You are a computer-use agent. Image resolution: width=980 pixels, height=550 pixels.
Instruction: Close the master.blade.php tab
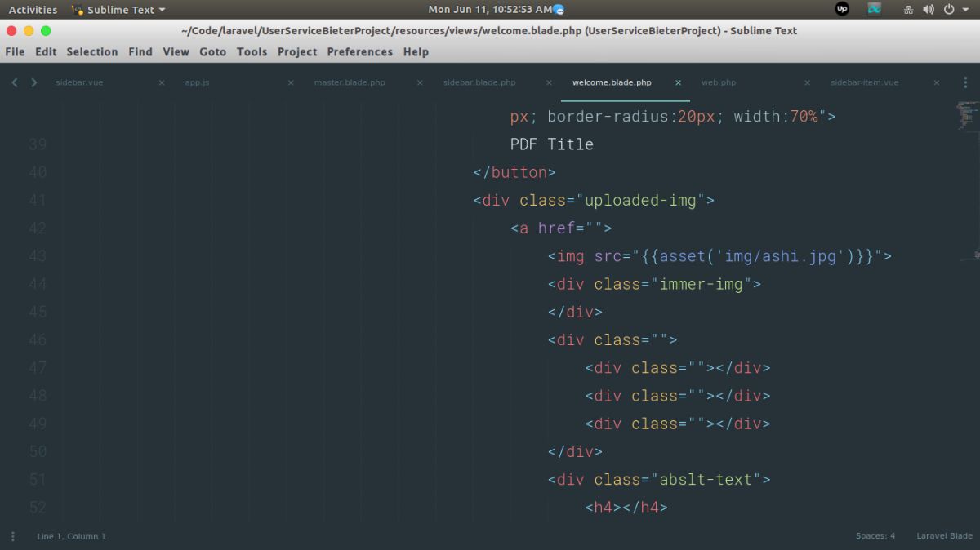click(x=420, y=82)
